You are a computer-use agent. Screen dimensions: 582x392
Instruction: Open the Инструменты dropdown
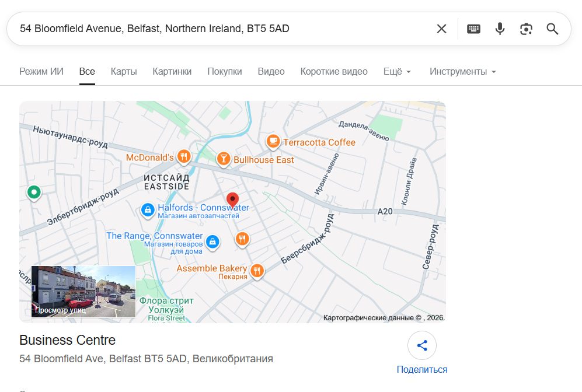(463, 71)
